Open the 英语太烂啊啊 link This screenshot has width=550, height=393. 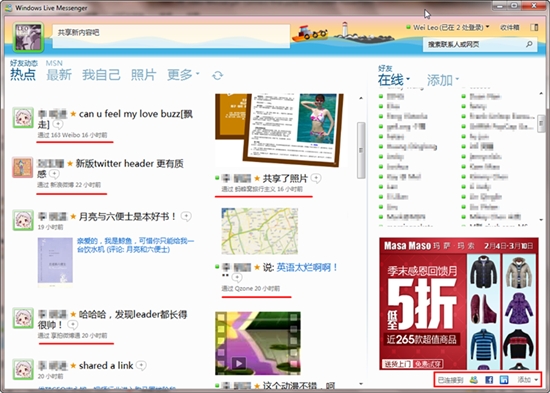pos(307,267)
